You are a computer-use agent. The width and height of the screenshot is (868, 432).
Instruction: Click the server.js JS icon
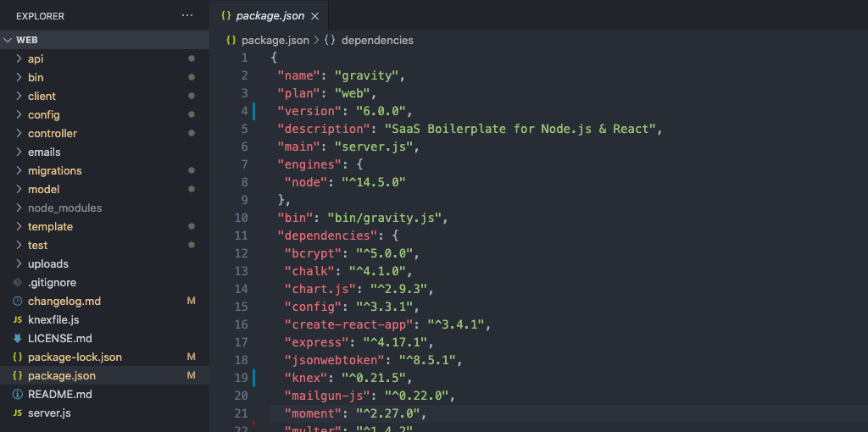[x=18, y=413]
